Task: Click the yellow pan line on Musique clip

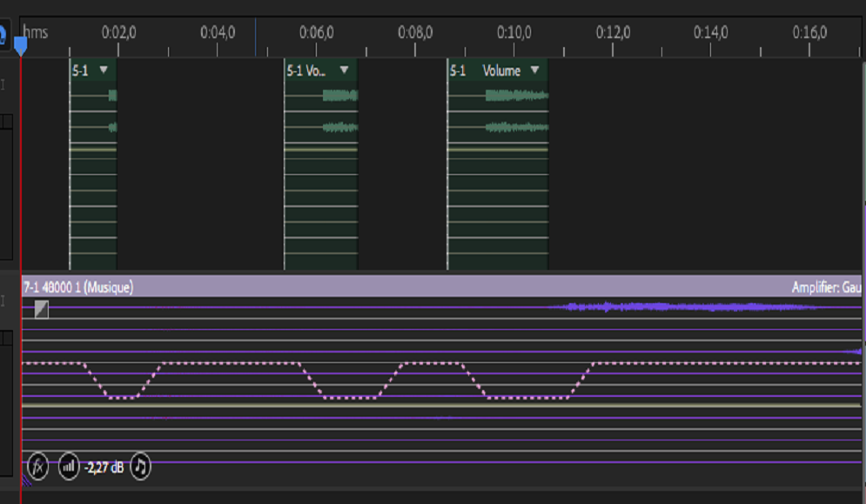Action: 440,406
